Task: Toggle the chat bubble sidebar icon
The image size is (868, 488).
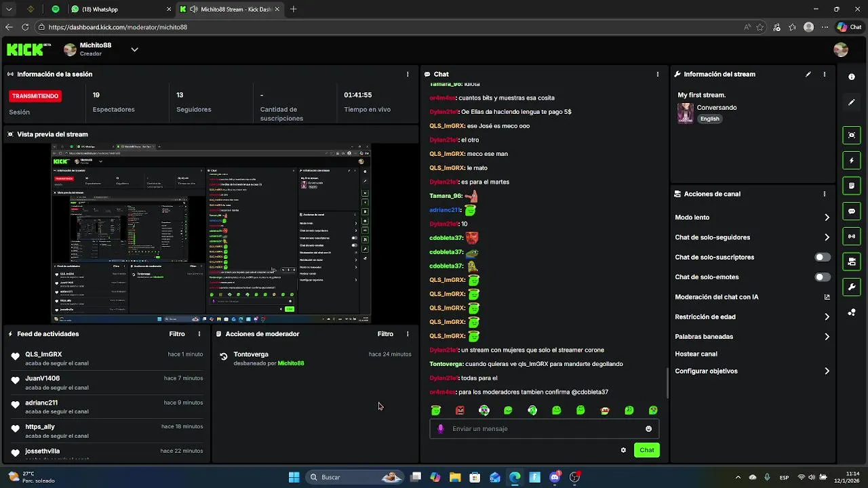Action: 852,211
